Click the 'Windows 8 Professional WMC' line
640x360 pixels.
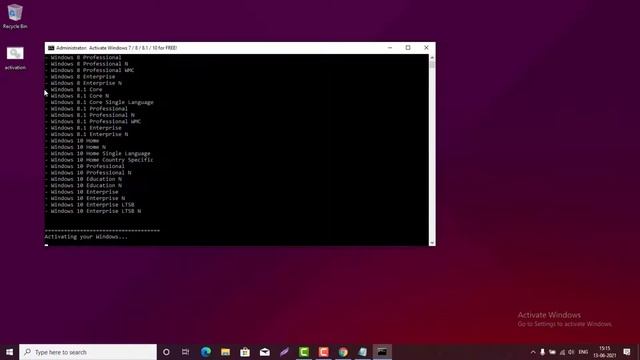(92, 70)
